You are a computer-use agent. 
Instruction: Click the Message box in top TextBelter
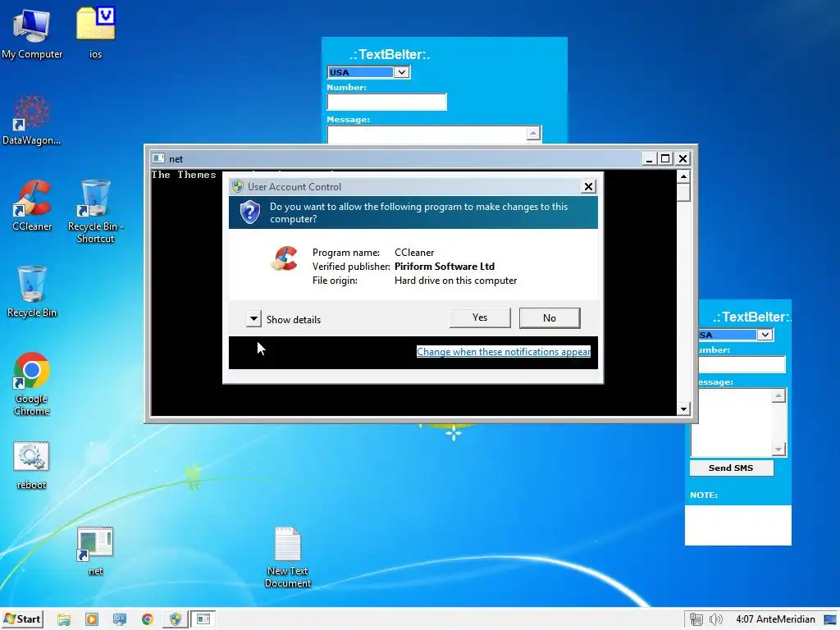pos(427,135)
